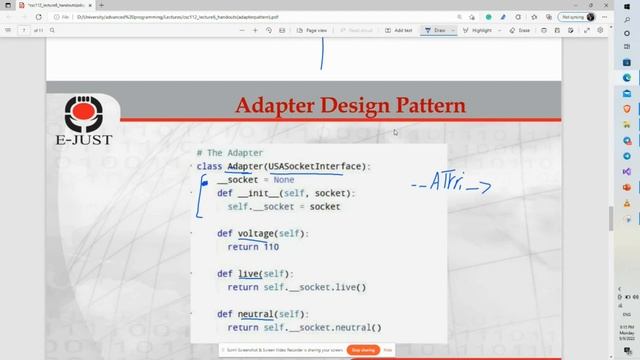Open Windows taskbar search
640x360 pixels.
[627, 20]
